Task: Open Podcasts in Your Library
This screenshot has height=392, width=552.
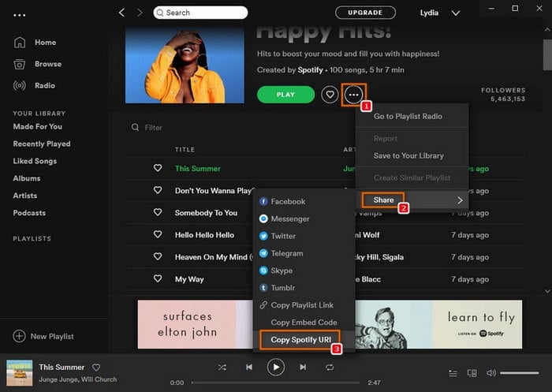Action: coord(29,213)
